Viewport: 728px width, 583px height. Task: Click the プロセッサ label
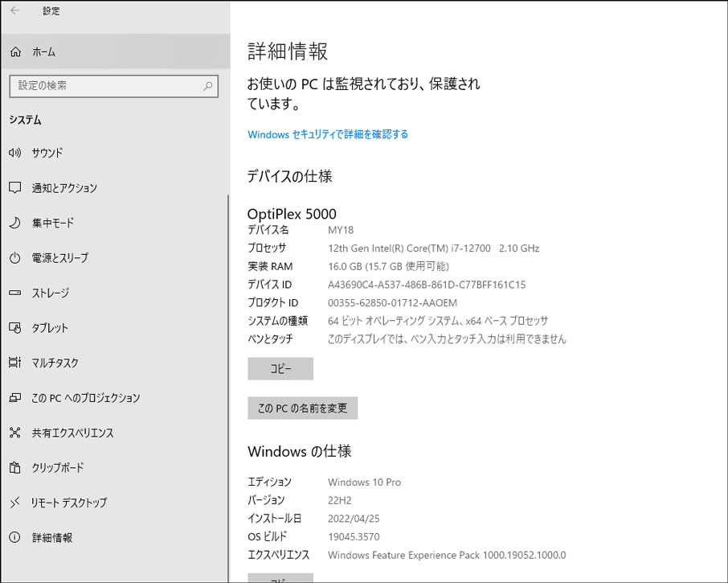click(267, 248)
